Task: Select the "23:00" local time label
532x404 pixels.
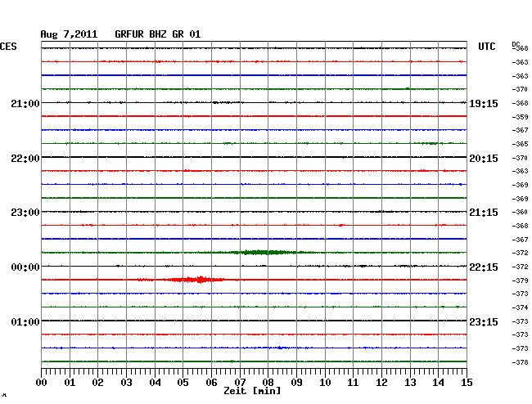Action: [25, 213]
